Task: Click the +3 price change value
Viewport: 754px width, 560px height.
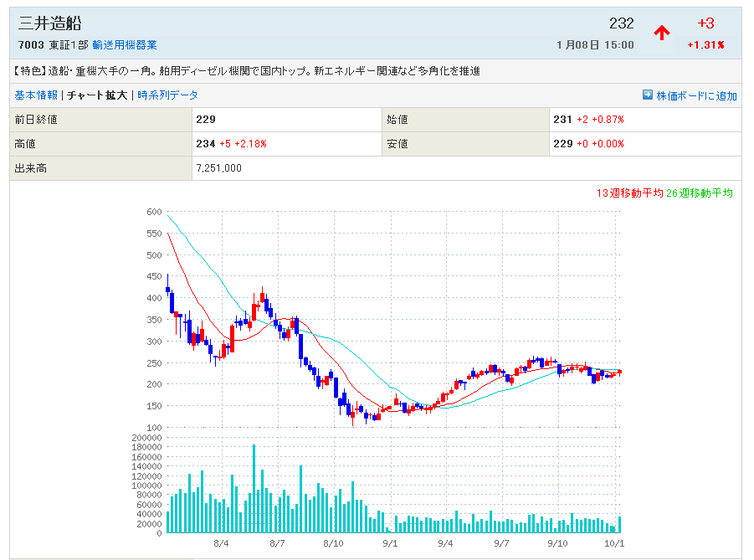Action: (x=706, y=23)
